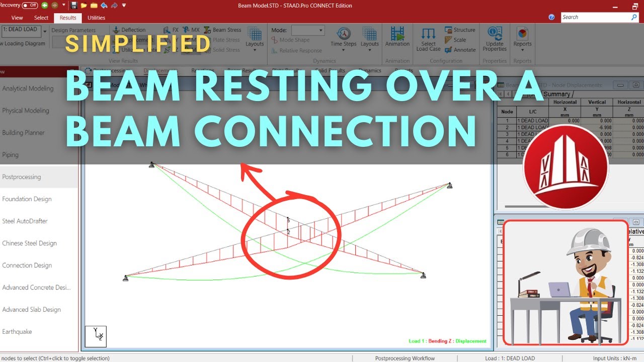Click Relative Response in Dynamics group
This screenshot has height=362, width=644.
point(296,50)
